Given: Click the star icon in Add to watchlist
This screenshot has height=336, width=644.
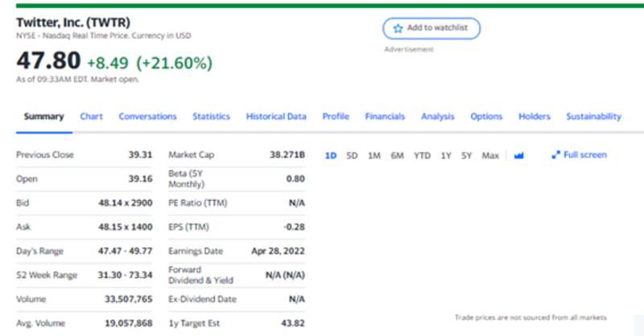Looking at the screenshot, I should tap(398, 28).
